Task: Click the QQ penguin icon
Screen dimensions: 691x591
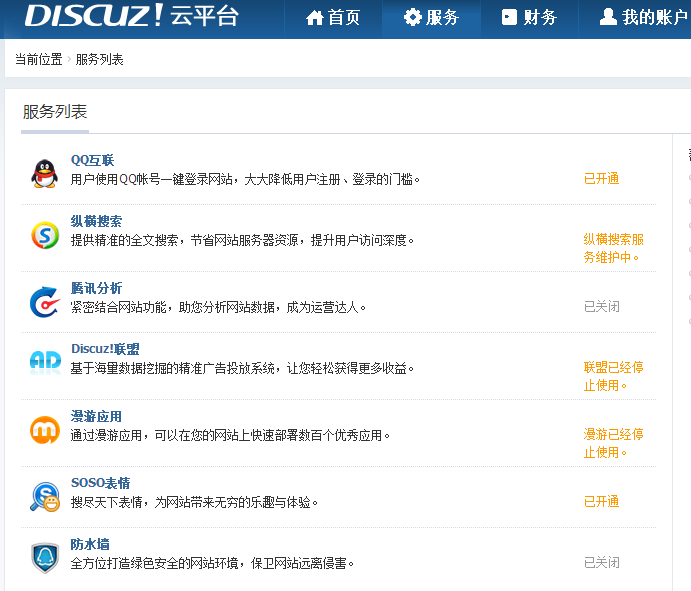Action: 45,174
